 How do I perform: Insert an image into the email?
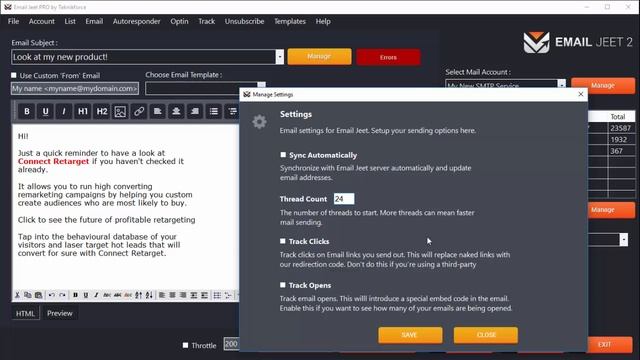tap(120, 111)
